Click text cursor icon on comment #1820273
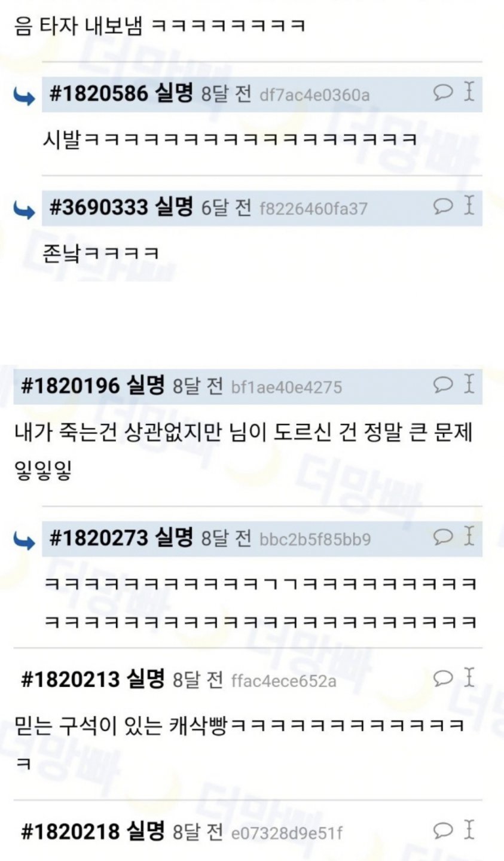This screenshot has height=861, width=504. coord(469,536)
